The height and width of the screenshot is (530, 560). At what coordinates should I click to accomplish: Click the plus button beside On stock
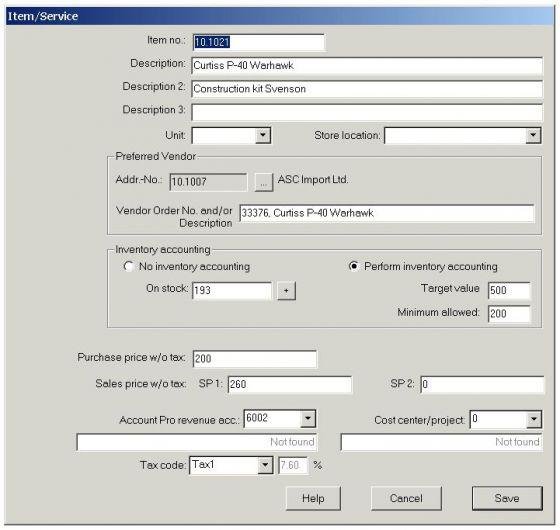coord(286,291)
